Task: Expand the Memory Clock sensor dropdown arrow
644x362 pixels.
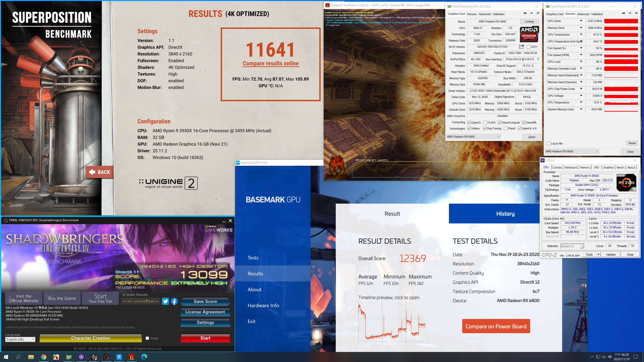Action: click(x=581, y=28)
